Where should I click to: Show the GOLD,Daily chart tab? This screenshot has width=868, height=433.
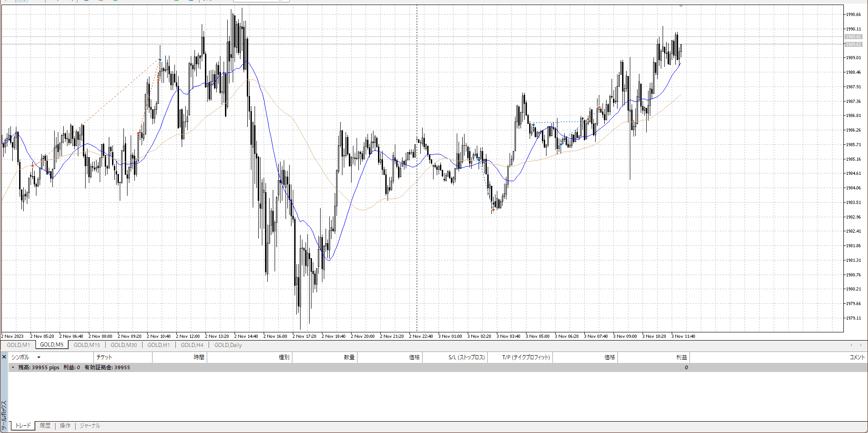click(228, 345)
